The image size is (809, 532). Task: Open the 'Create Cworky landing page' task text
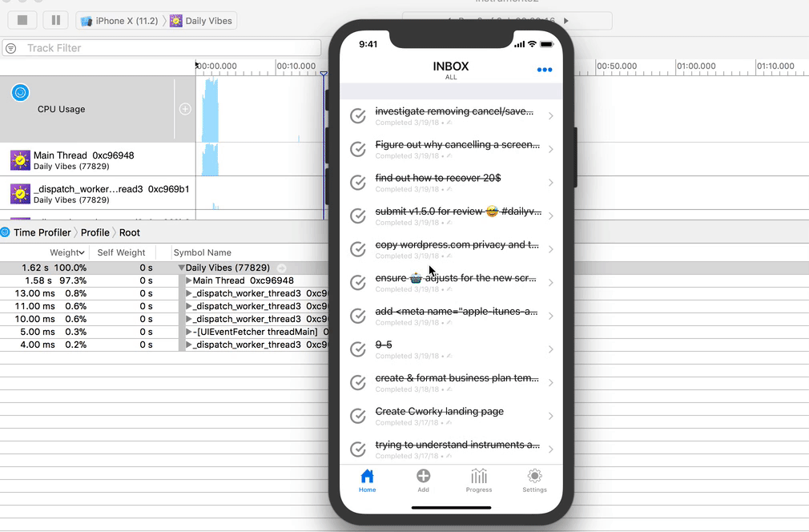[x=440, y=411]
